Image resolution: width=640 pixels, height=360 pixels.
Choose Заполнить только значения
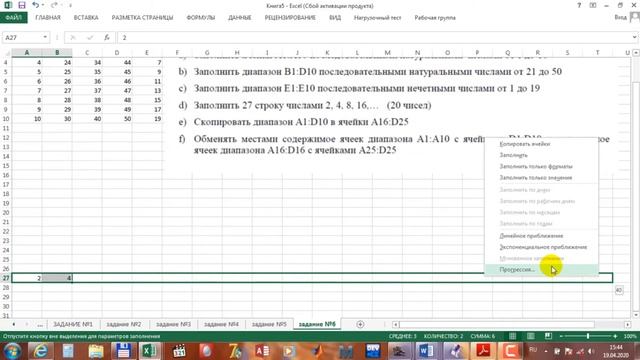pyautogui.click(x=536, y=178)
